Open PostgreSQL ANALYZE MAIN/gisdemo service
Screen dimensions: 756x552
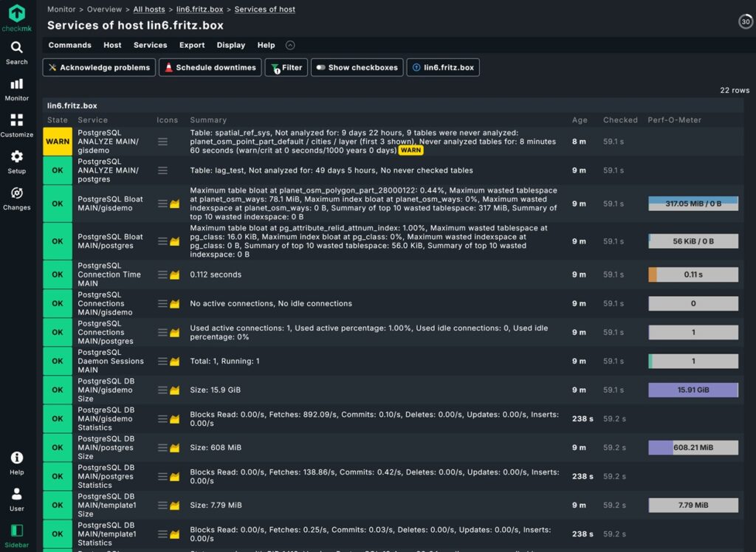tap(108, 142)
